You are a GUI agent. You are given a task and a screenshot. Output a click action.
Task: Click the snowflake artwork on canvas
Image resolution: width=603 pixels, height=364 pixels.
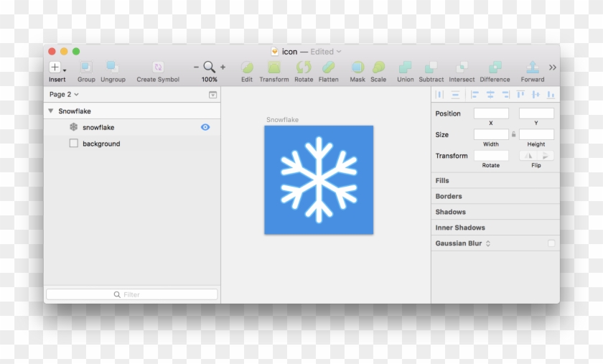[x=319, y=179]
